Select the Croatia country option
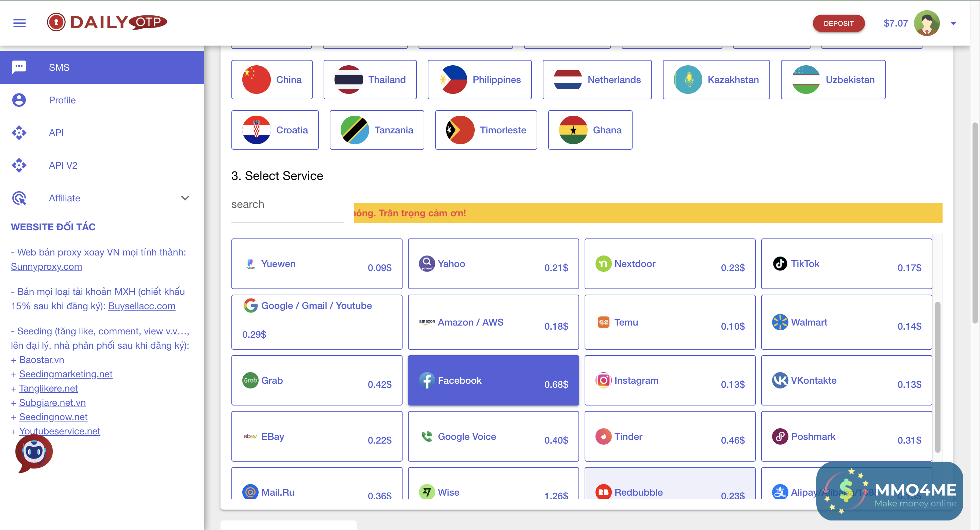The image size is (980, 530). point(275,130)
